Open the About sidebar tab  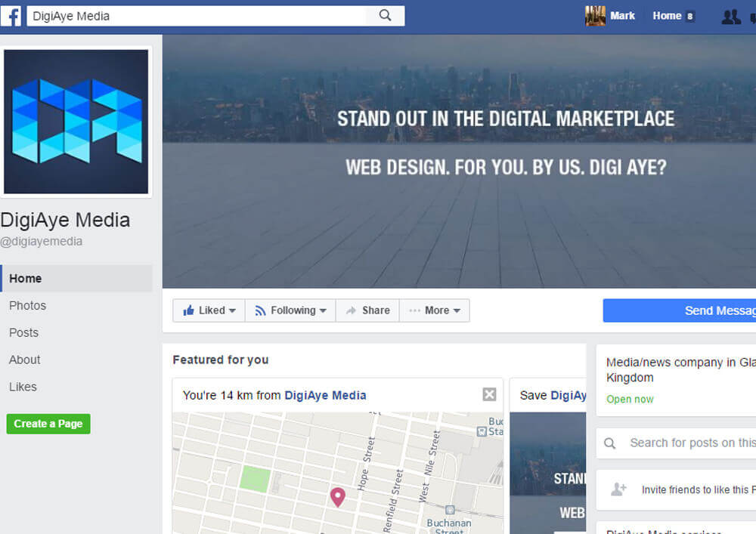25,360
